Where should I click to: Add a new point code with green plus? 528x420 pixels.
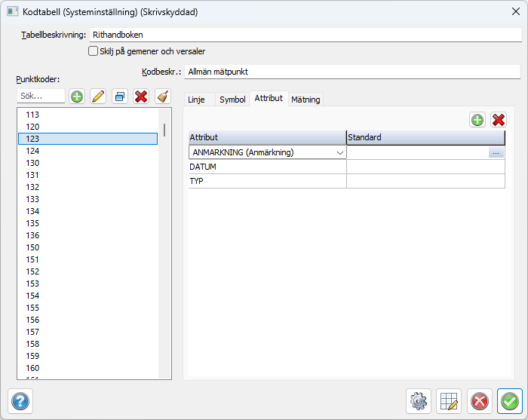pos(77,97)
